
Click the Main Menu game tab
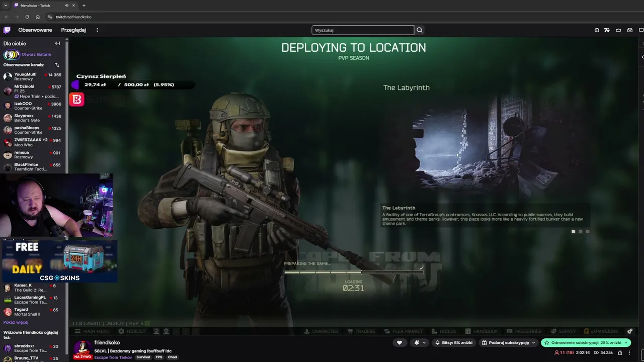click(x=92, y=331)
